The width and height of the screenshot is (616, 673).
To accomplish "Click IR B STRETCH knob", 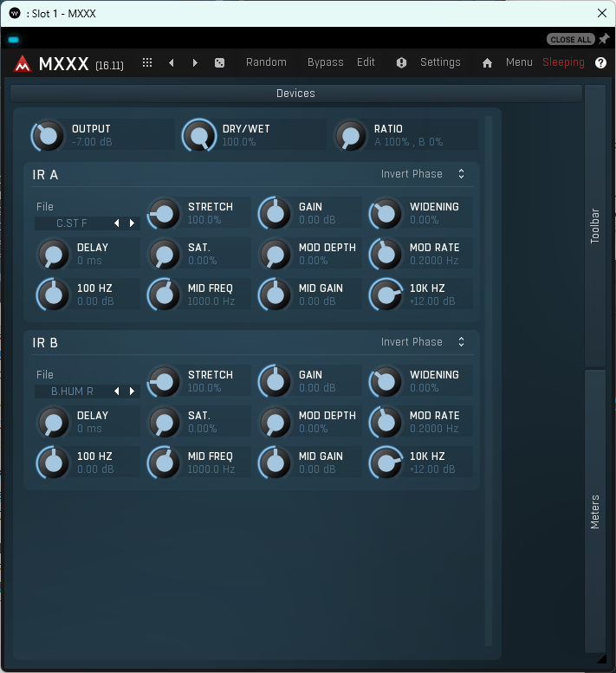I will (164, 382).
